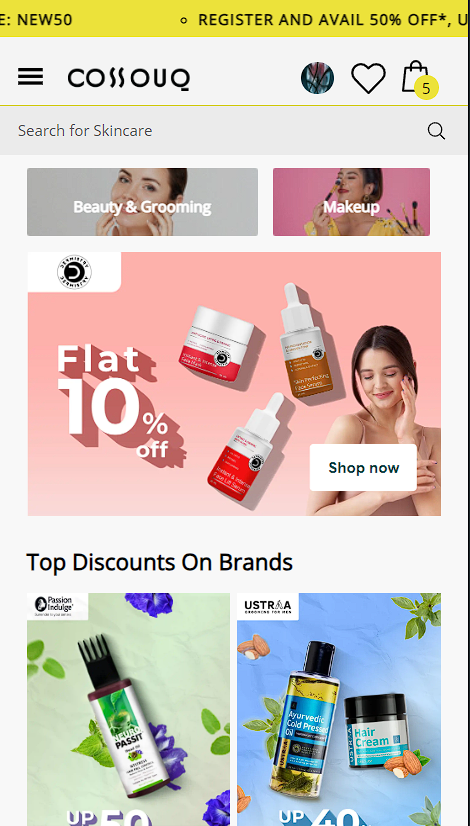Viewport: 470px width, 826px height.
Task: Focus the Search for Skincare field
Action: click(221, 131)
